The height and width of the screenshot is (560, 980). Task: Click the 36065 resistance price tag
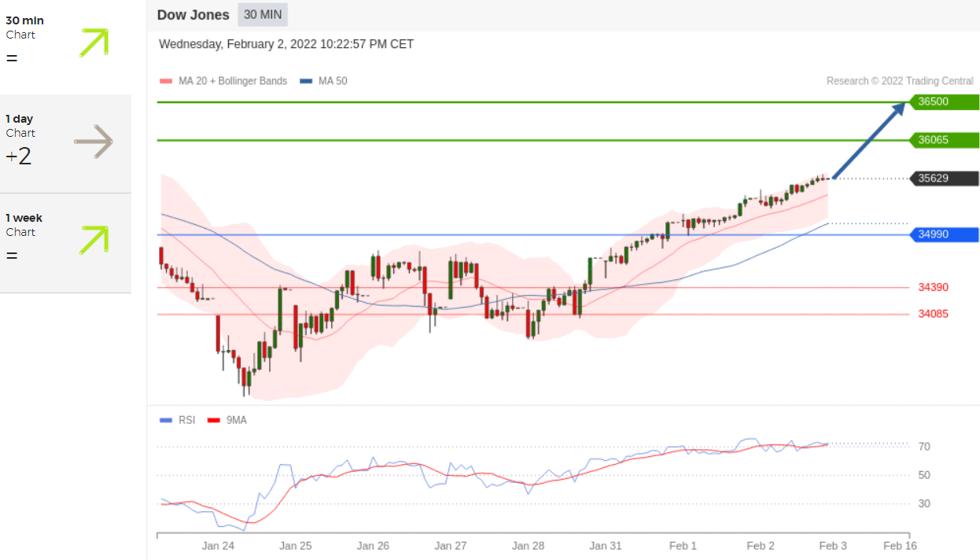point(944,140)
